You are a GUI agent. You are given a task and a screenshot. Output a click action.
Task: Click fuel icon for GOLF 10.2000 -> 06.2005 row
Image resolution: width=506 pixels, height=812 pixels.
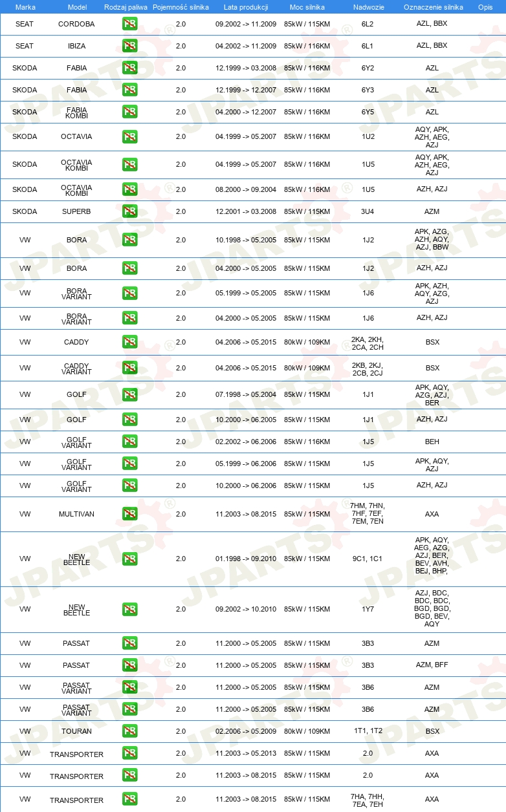(x=129, y=420)
